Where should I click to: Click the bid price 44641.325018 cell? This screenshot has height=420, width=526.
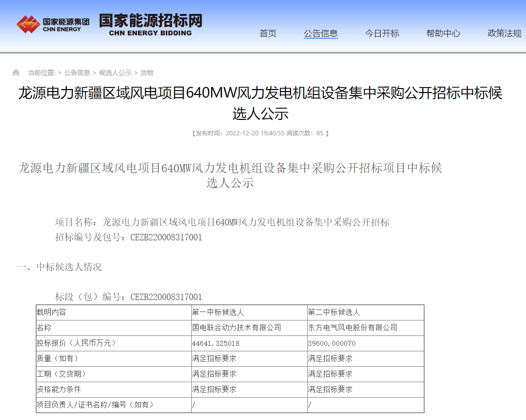tap(249, 343)
